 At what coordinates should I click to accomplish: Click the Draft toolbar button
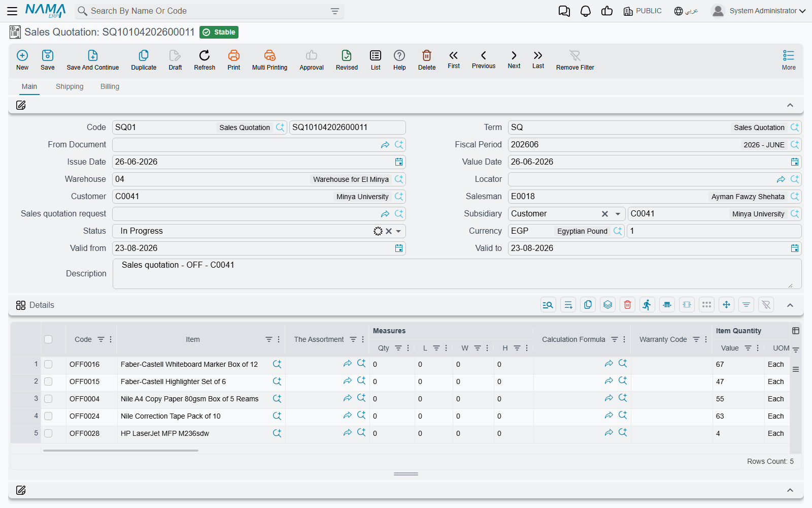point(175,60)
